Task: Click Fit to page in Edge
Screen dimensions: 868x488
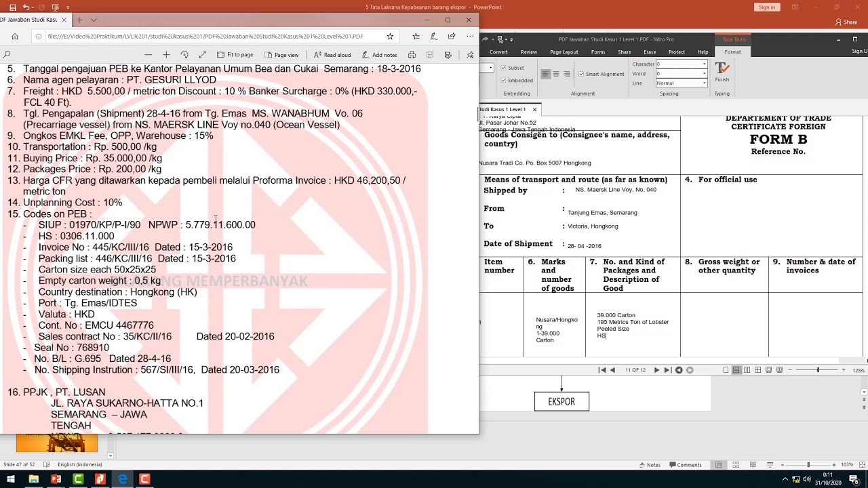Action: [235, 55]
